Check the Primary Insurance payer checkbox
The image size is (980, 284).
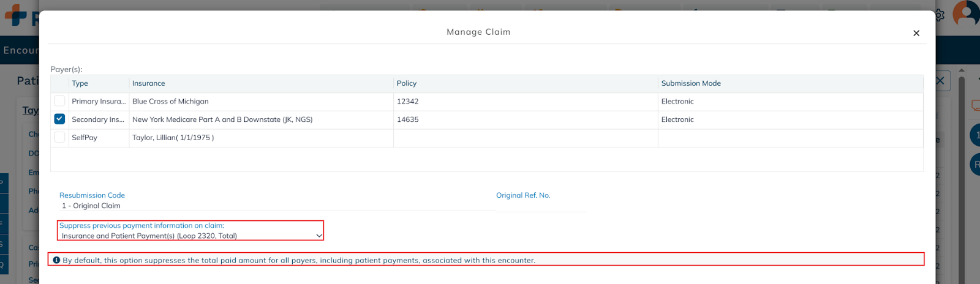click(59, 101)
